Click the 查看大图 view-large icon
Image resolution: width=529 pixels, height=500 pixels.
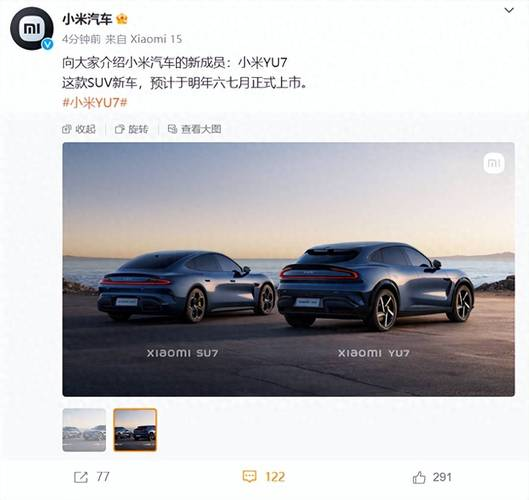(x=172, y=129)
